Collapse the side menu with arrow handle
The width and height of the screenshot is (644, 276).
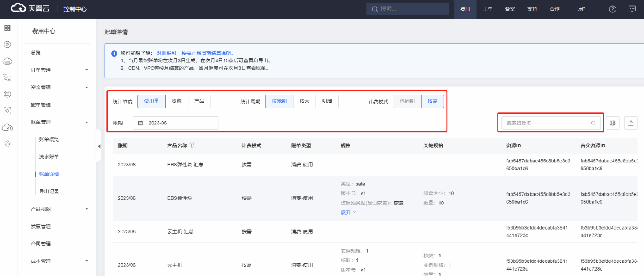pyautogui.click(x=99, y=146)
